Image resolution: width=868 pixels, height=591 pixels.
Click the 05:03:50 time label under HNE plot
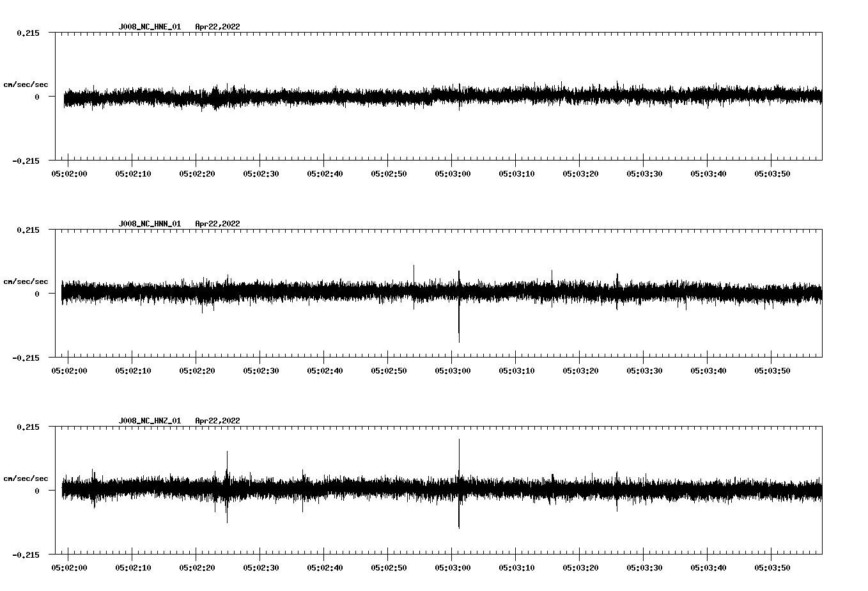point(772,173)
